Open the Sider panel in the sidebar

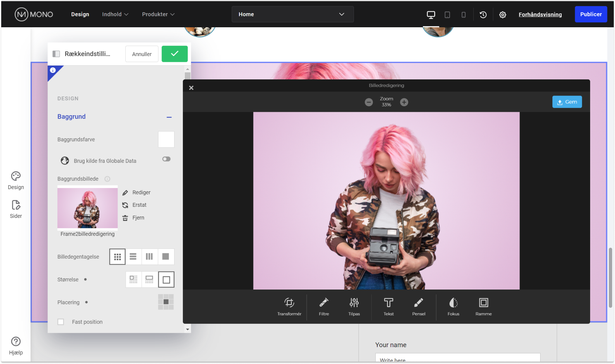pyautogui.click(x=16, y=209)
